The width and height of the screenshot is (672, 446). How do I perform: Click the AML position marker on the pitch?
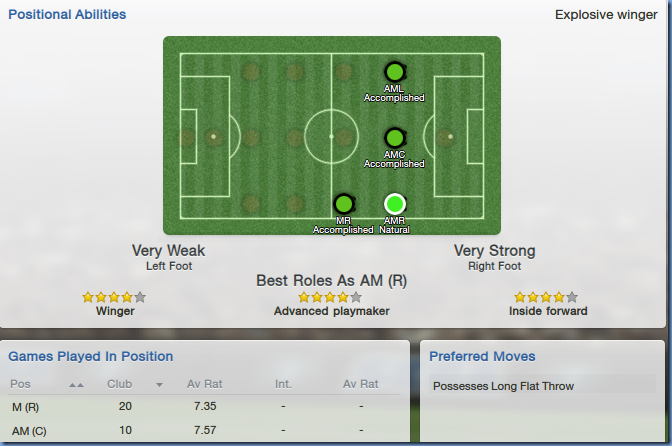point(394,72)
